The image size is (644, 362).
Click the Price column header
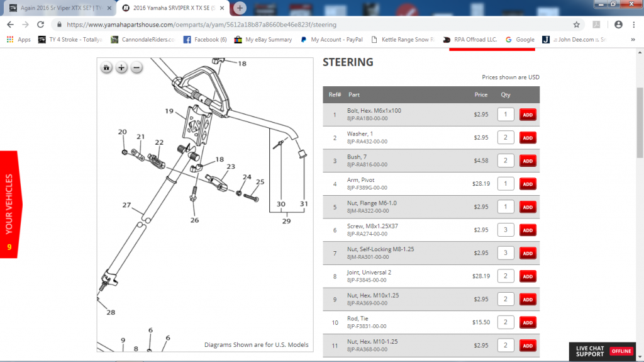tap(481, 94)
